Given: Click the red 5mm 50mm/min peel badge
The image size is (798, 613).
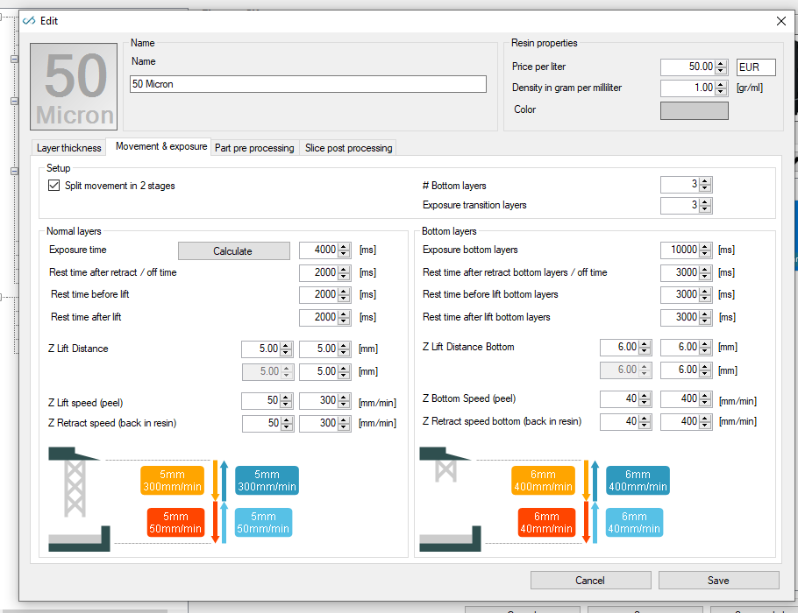Looking at the screenshot, I should click(176, 522).
